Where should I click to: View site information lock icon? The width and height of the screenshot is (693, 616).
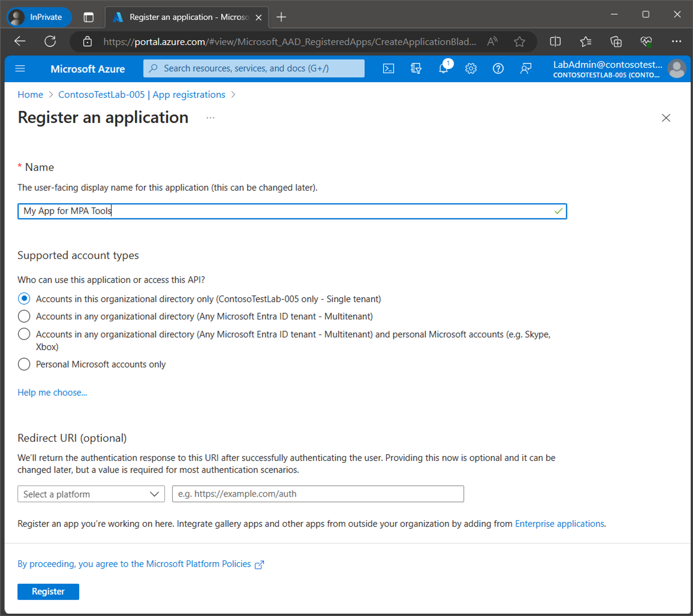tap(88, 41)
